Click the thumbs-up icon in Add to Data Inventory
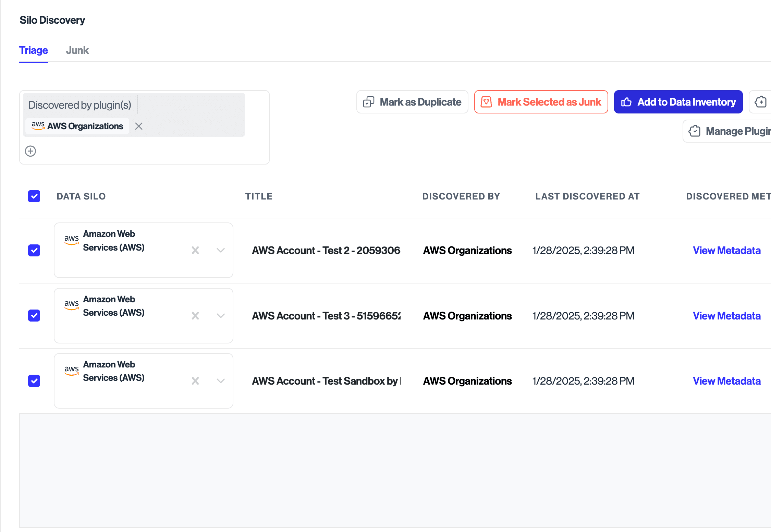This screenshot has height=532, width=771. tap(627, 102)
